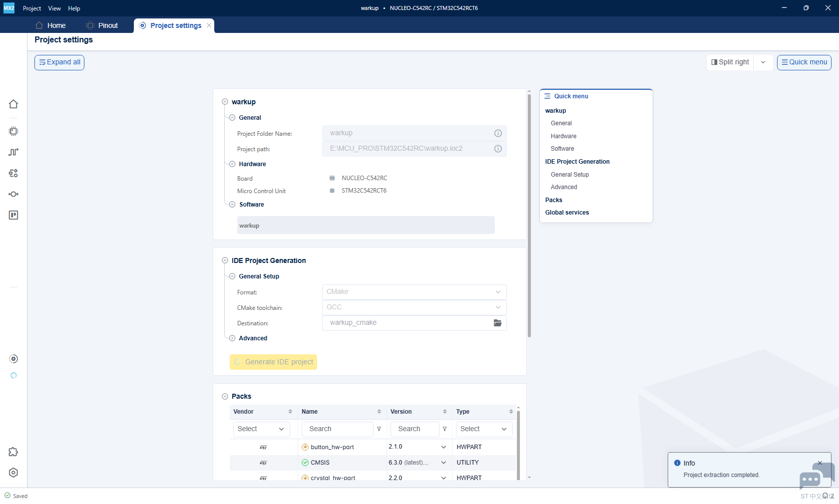Open the Project menu
This screenshot has height=504, width=839.
(32, 8)
